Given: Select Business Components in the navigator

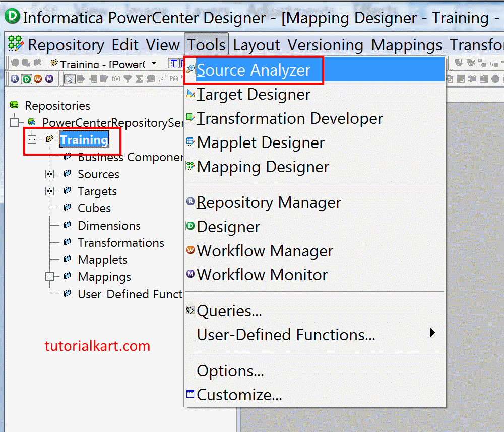Looking at the screenshot, I should click(131, 157).
